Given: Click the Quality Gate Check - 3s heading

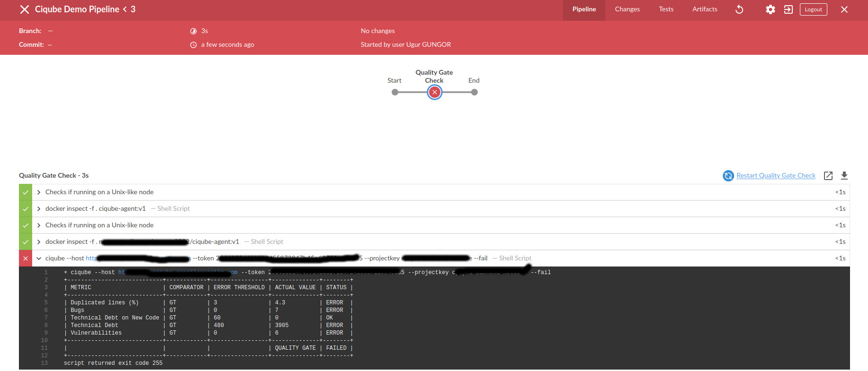Looking at the screenshot, I should click(x=54, y=175).
